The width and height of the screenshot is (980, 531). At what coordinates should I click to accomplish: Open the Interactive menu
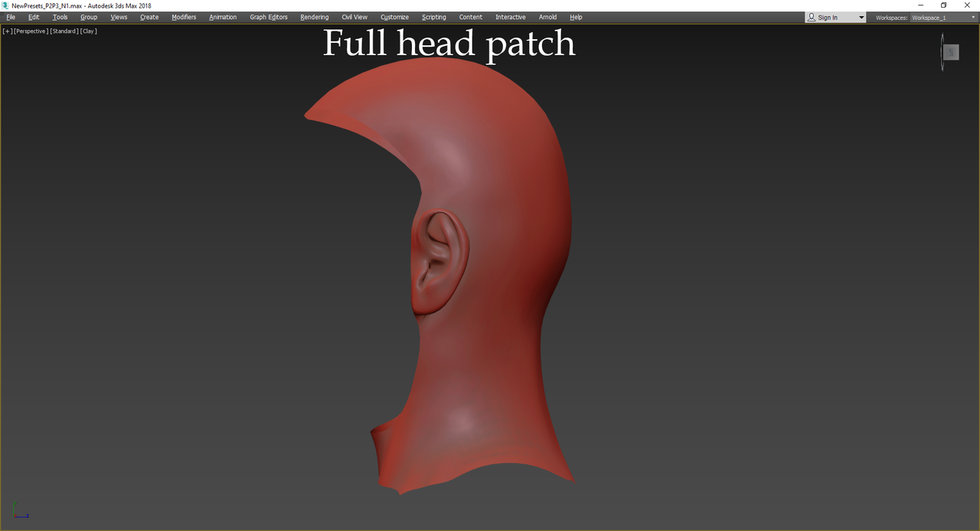[511, 17]
